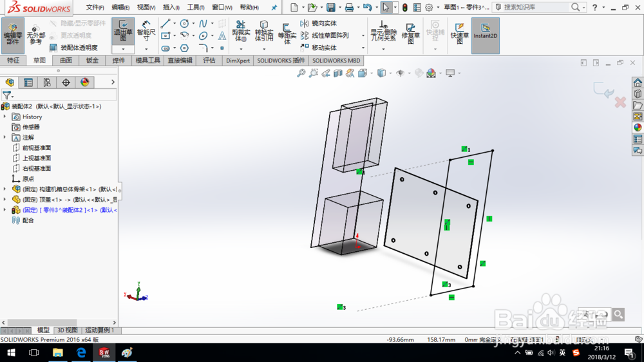Open the dropdown arrow beside the Line tool

(175, 23)
